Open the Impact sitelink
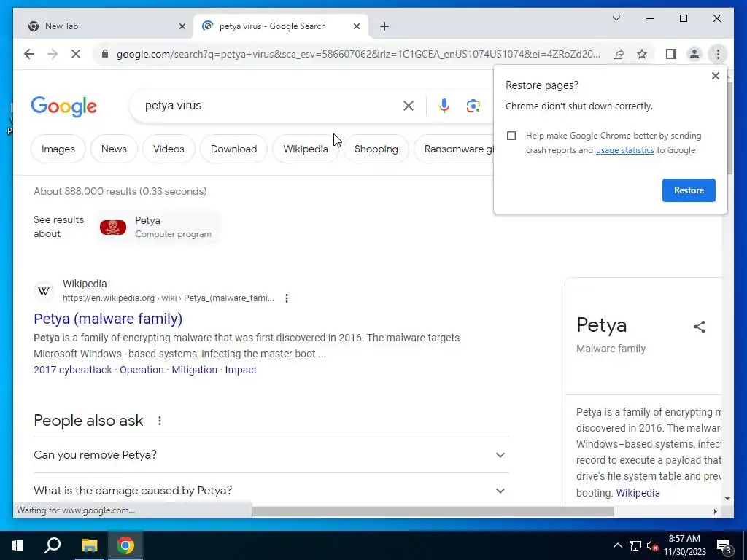Screen dimensions: 747x560 click(x=241, y=370)
